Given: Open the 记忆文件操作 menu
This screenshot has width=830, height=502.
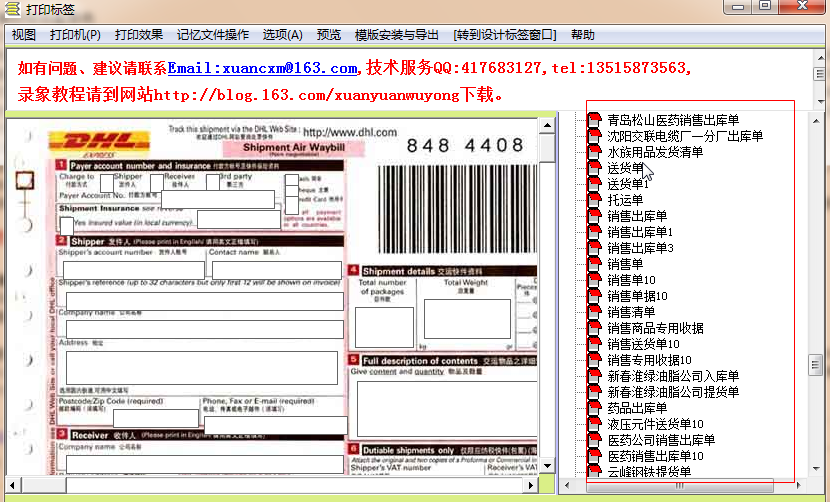Looking at the screenshot, I should 213,35.
